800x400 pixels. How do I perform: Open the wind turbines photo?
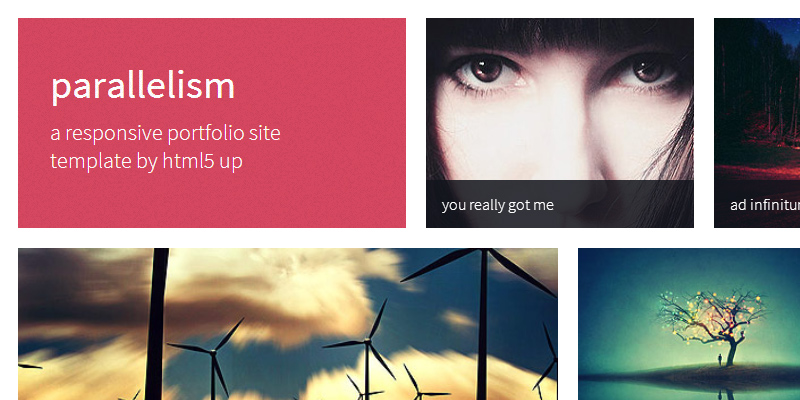(288, 324)
